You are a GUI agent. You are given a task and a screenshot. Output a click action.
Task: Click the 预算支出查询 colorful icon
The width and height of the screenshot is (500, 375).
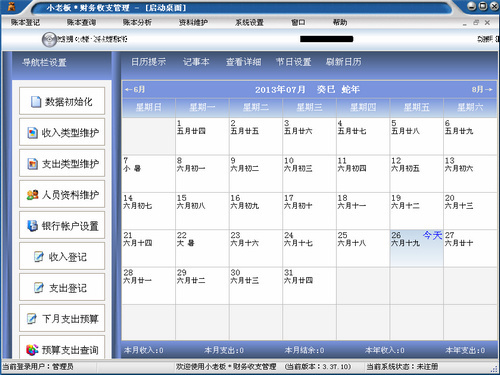pos(32,350)
